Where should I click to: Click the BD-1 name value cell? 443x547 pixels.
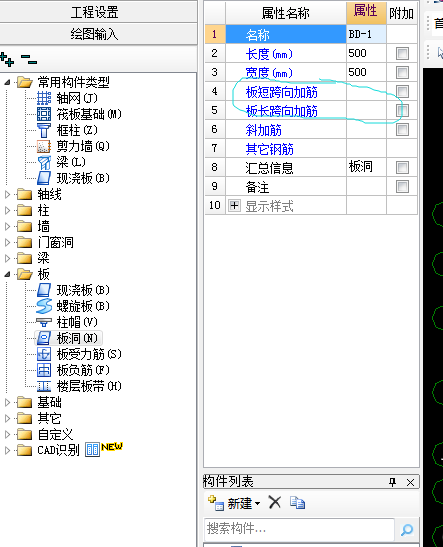[366, 34]
